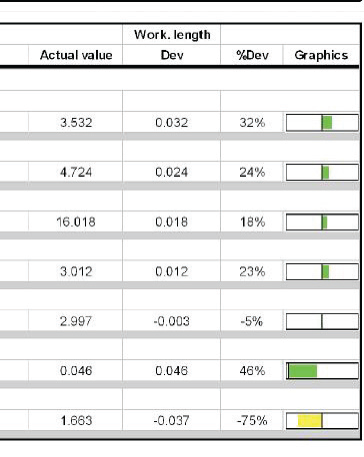Select the -0.037 deviation cell
This screenshot has width=364, height=457.
172,420
